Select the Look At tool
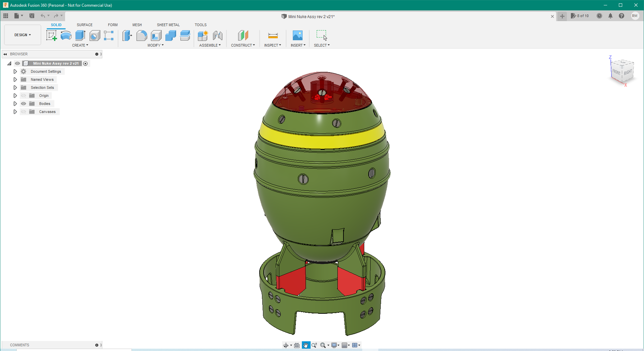 [x=297, y=345]
